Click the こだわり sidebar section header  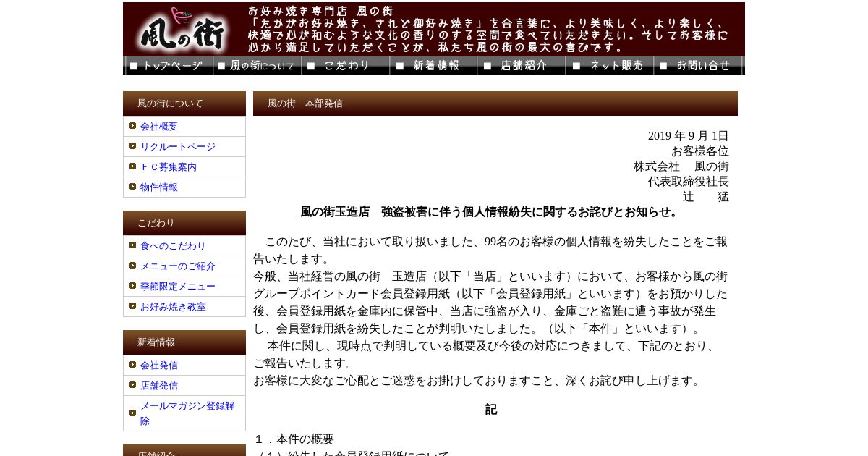[184, 223]
